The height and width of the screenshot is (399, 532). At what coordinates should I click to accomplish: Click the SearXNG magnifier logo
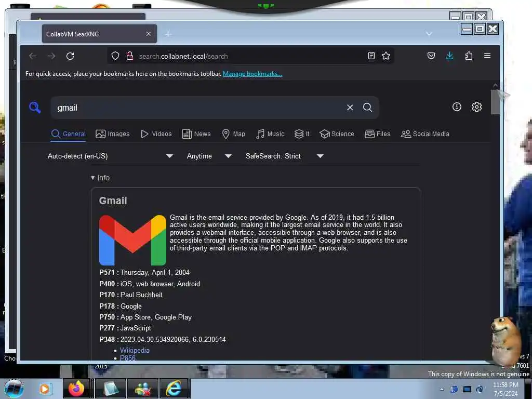35,108
